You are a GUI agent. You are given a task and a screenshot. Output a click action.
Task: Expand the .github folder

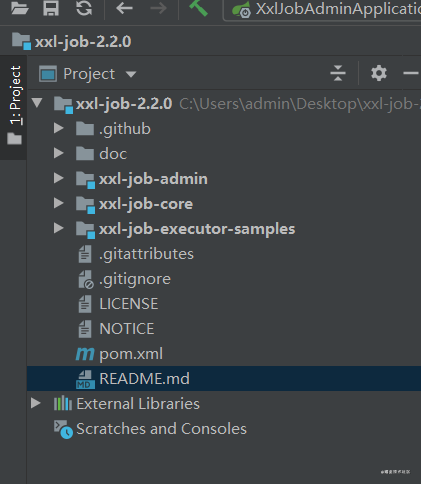58,128
